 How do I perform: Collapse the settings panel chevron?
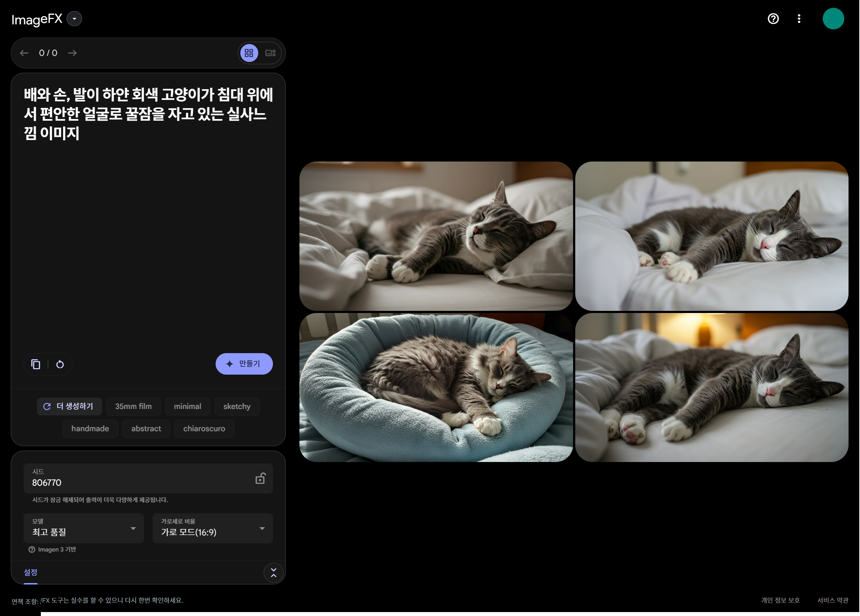coord(273,572)
